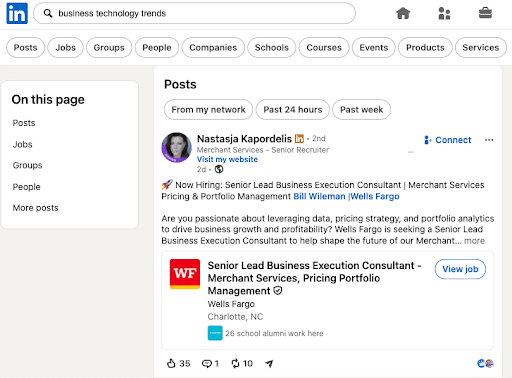Screen dimensions: 512x378
Task: Filter results by Companies pill
Action: pyautogui.click(x=213, y=47)
